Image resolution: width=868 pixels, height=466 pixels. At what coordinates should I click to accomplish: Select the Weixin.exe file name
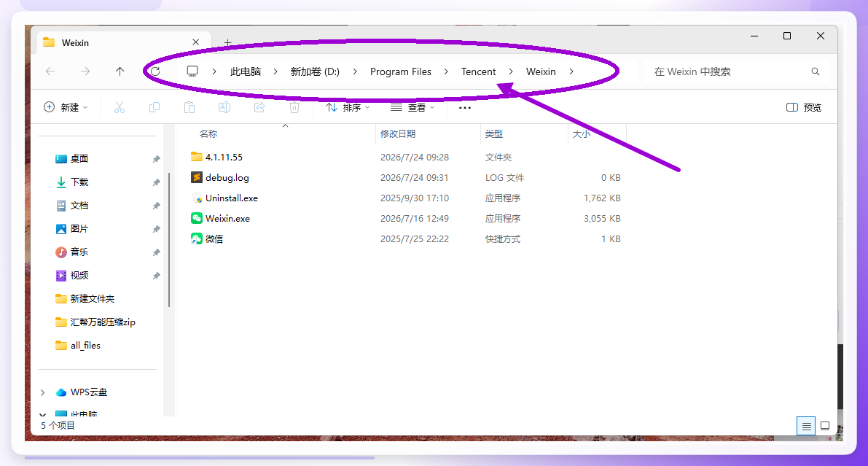pos(227,218)
